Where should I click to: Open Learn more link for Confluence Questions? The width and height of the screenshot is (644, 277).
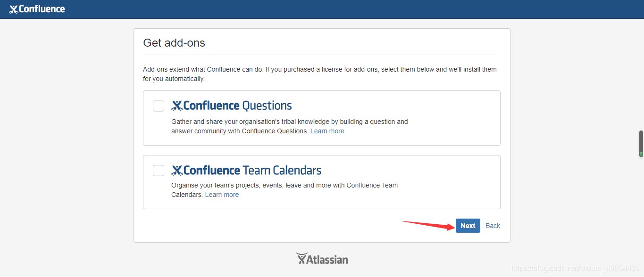tap(327, 131)
